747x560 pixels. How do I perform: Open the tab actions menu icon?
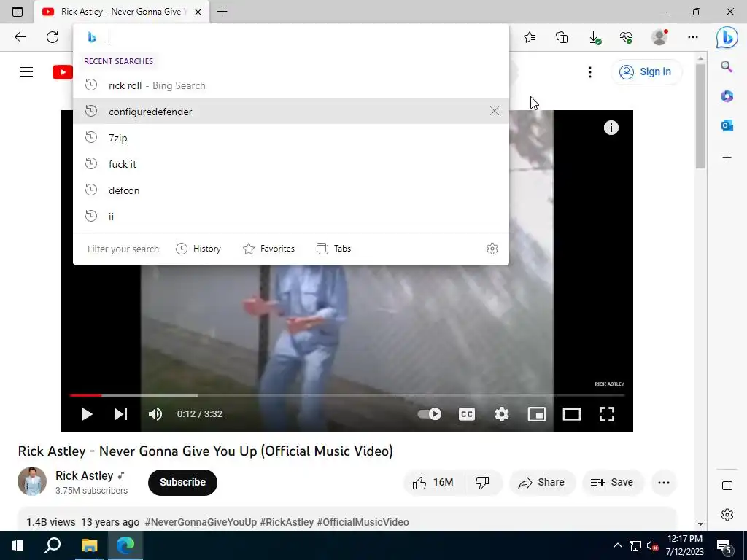(18, 12)
